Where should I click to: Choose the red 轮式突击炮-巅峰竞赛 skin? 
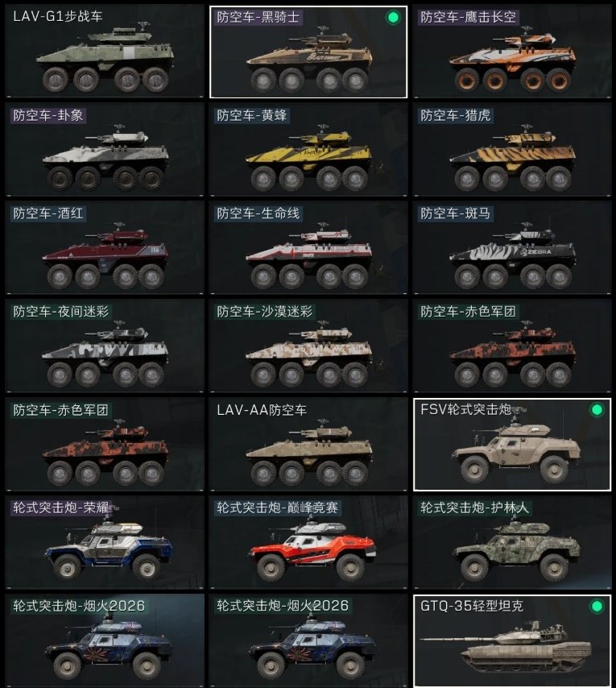[x=308, y=543]
